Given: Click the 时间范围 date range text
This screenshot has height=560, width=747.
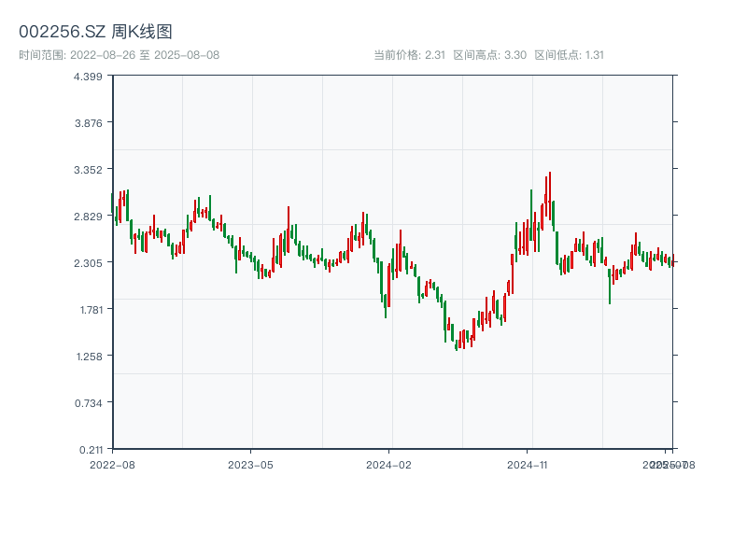Looking at the screenshot, I should coord(120,54).
